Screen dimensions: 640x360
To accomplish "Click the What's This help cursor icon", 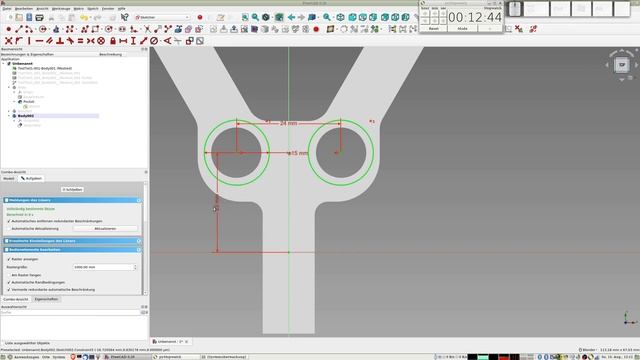I will coord(125,17).
